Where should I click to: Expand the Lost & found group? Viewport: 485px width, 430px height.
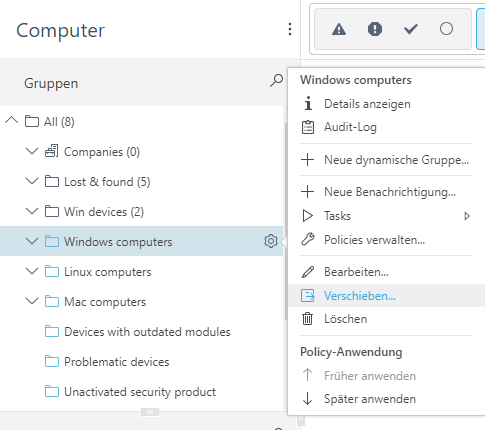tap(32, 181)
